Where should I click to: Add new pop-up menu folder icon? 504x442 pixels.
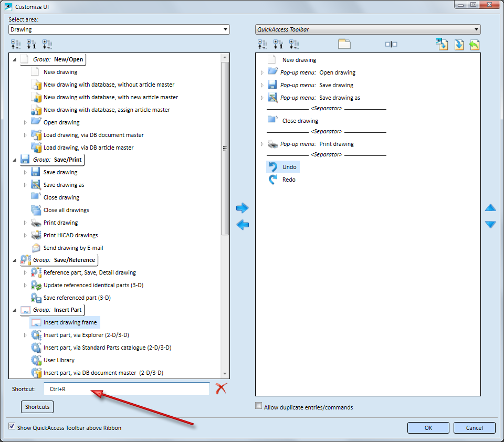pyautogui.click(x=344, y=44)
